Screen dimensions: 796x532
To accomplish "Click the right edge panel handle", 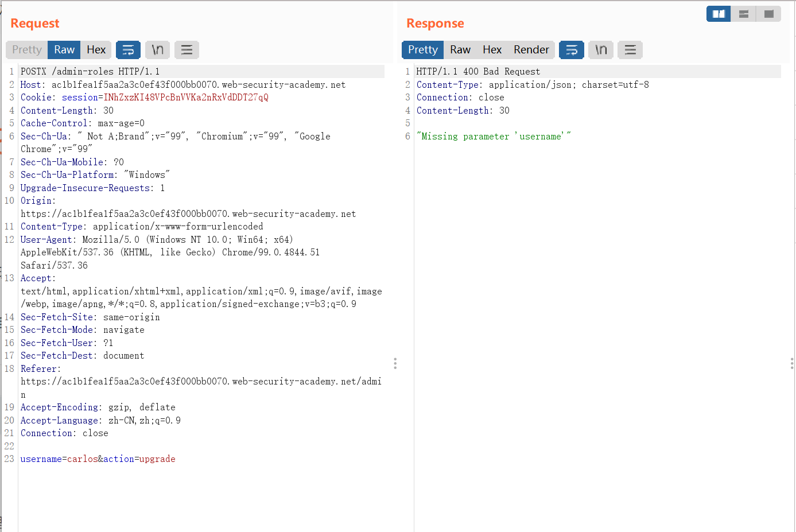I will [x=792, y=363].
